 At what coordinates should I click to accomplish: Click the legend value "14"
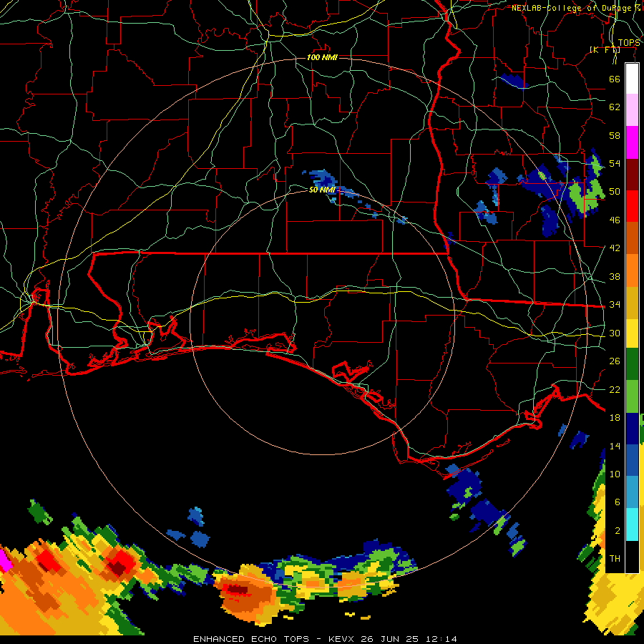coord(615,446)
